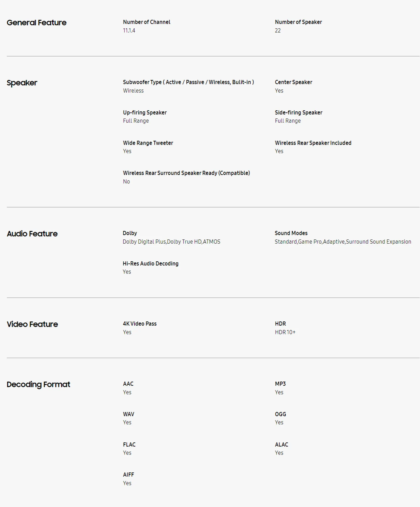
Task: Click the Number of Channel label
Action: pyautogui.click(x=147, y=22)
